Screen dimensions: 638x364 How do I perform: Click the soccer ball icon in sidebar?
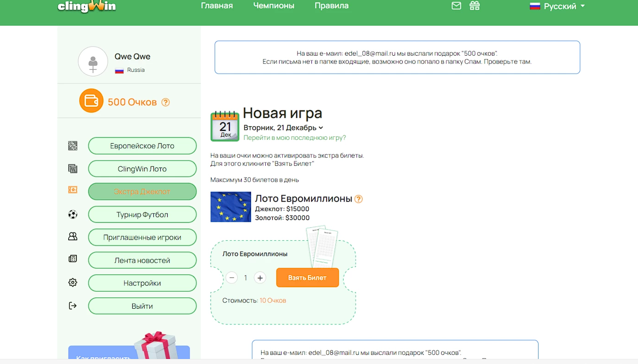coord(73,214)
